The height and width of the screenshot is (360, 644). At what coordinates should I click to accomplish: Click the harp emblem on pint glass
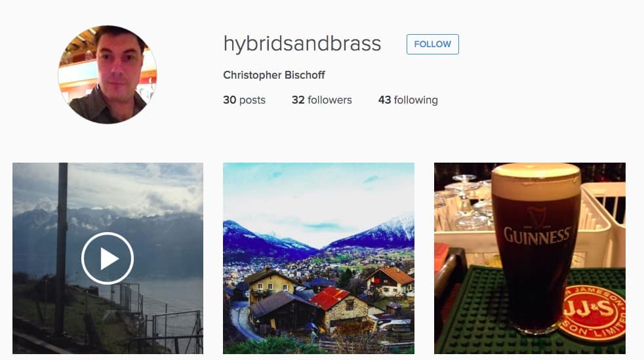tap(536, 217)
